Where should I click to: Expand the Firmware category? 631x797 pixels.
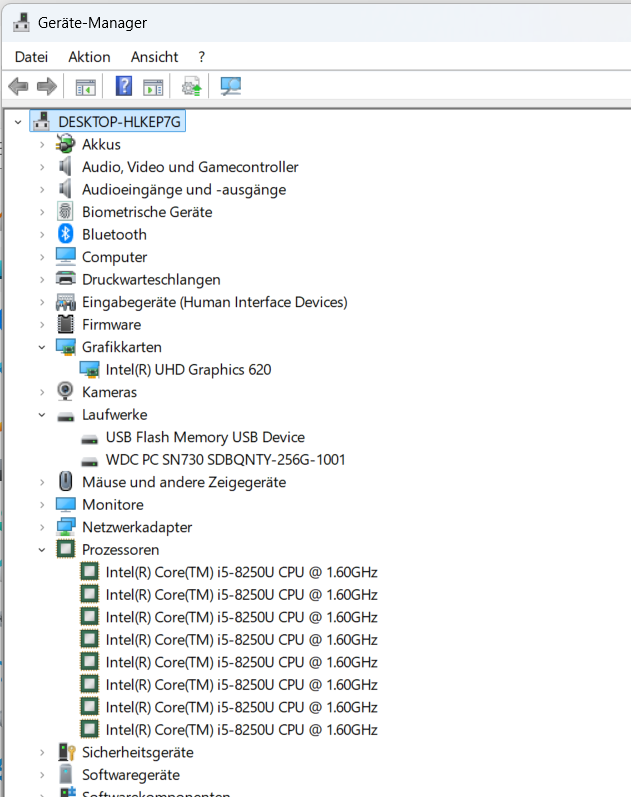point(42,324)
